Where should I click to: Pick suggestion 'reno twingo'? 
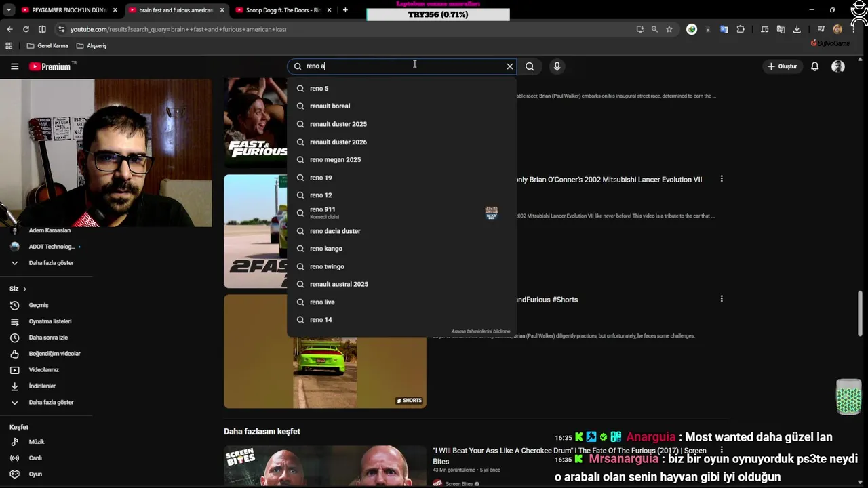[x=401, y=266]
